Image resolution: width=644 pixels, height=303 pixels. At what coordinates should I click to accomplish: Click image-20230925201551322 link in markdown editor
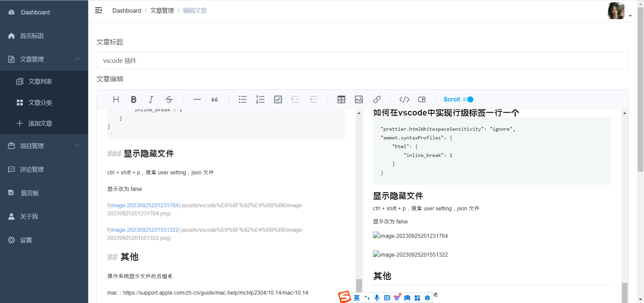pos(145,230)
